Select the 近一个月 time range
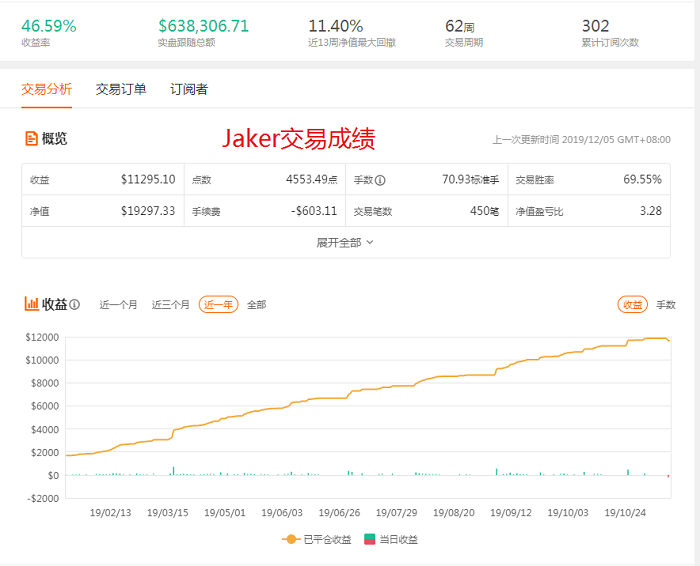The image size is (700, 566). (x=118, y=305)
